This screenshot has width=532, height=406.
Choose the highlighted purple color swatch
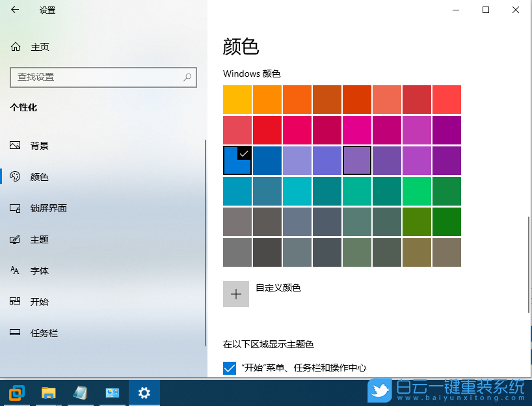357,161
